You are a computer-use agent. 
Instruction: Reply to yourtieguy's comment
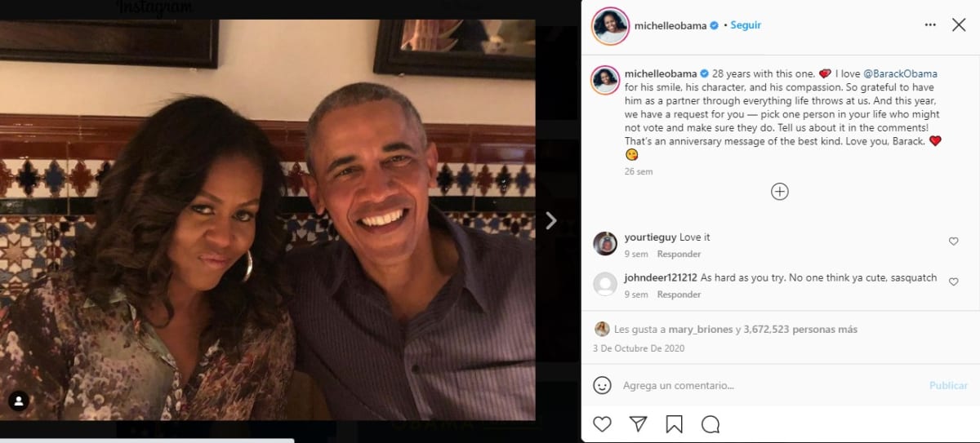(679, 255)
